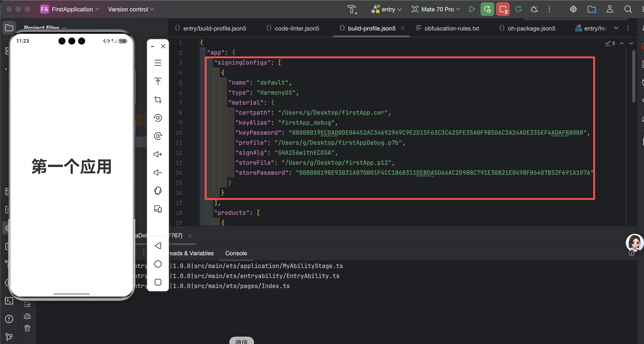
Task: Open the Version control dropdown
Action: click(131, 9)
